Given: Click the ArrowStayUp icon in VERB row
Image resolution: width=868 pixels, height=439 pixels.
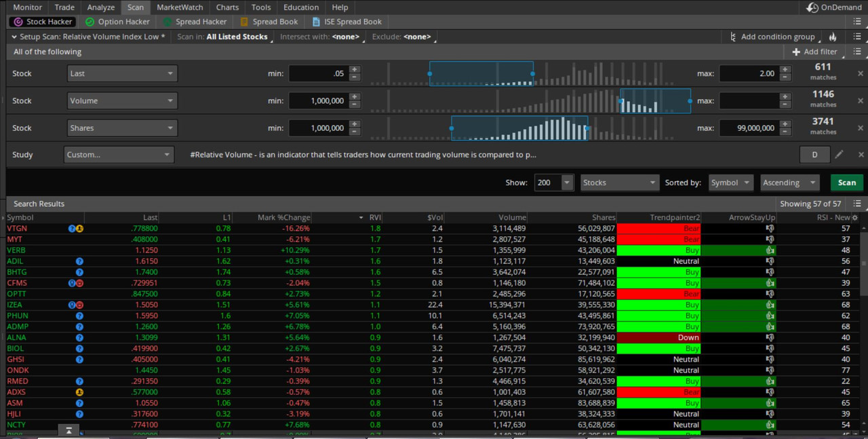Looking at the screenshot, I should pos(770,250).
